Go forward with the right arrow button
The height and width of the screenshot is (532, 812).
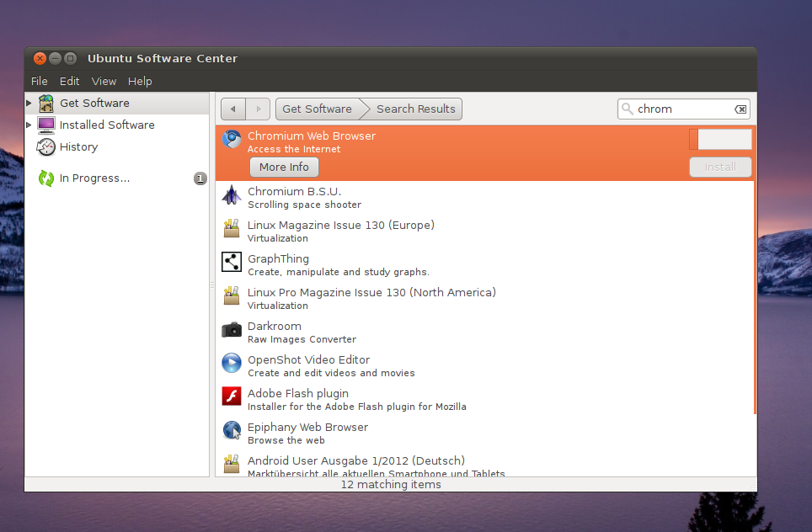click(258, 109)
